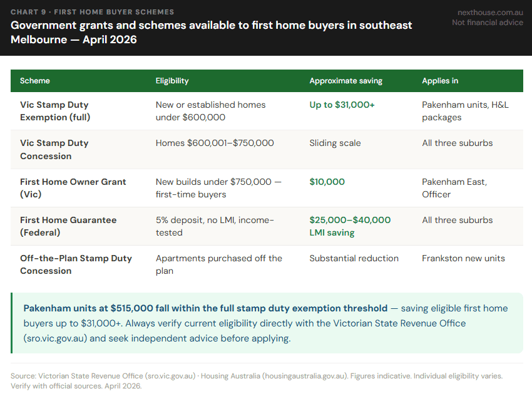Image resolution: width=532 pixels, height=401 pixels.
Task: Click the Applies in column header
Action: point(439,81)
